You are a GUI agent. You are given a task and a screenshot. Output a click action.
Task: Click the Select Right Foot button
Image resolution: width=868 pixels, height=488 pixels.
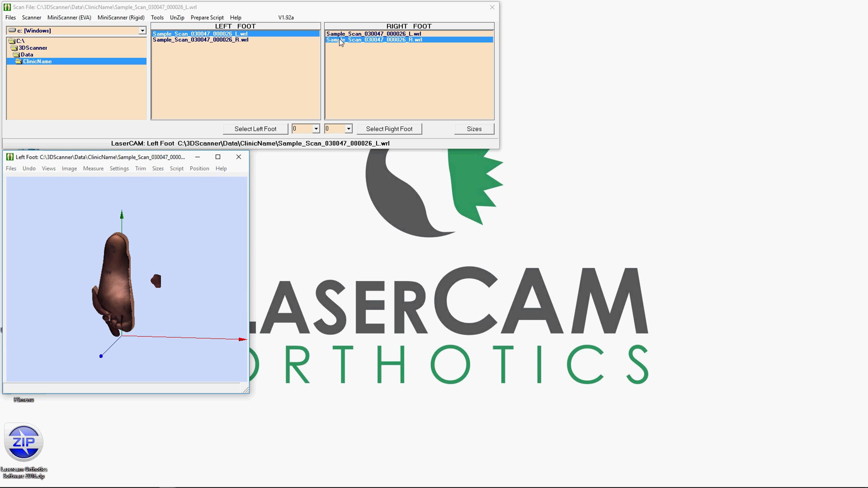pyautogui.click(x=389, y=129)
